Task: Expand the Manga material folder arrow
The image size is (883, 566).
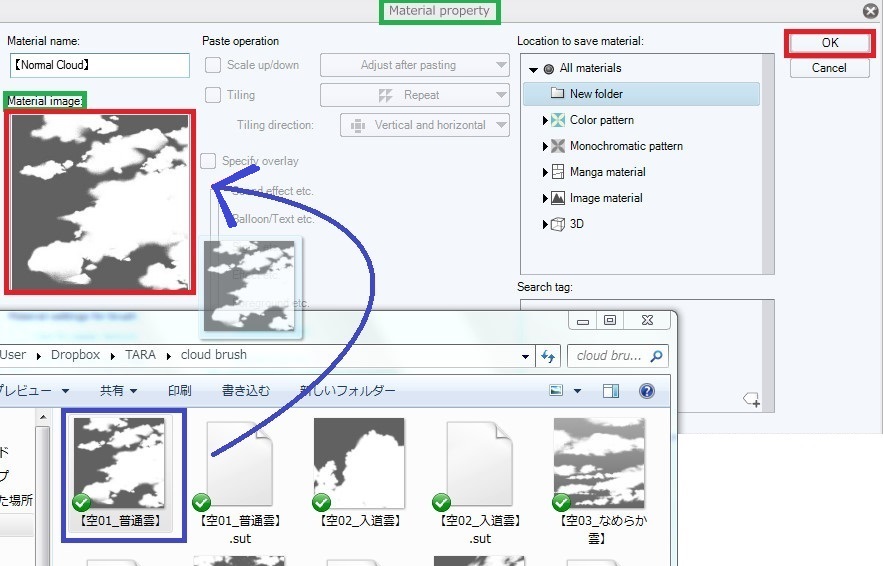Action: (545, 172)
